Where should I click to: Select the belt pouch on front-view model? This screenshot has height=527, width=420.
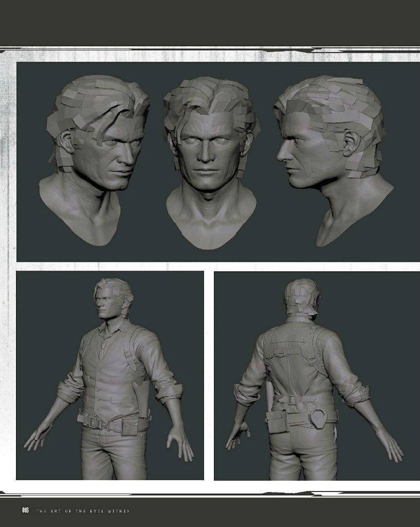128,426
